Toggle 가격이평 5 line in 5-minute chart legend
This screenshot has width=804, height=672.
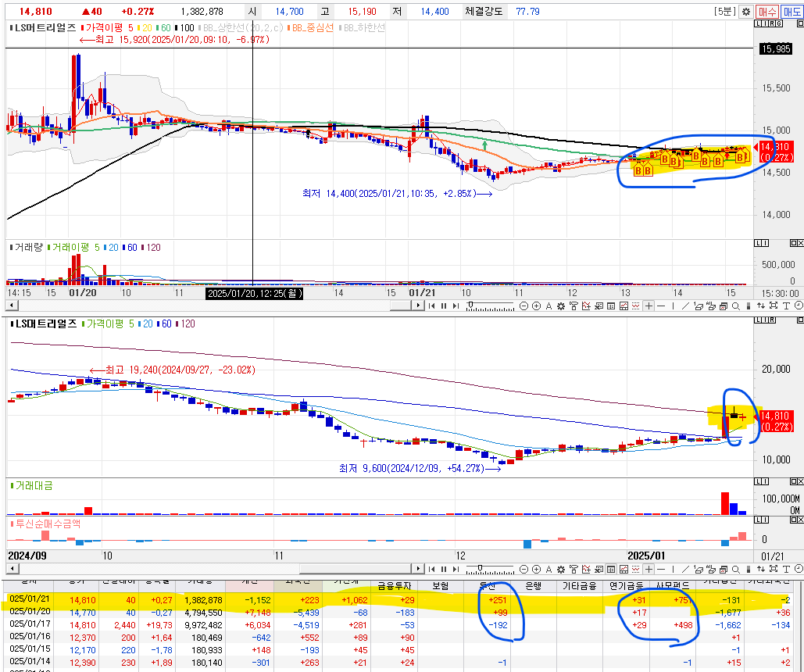coord(107,27)
